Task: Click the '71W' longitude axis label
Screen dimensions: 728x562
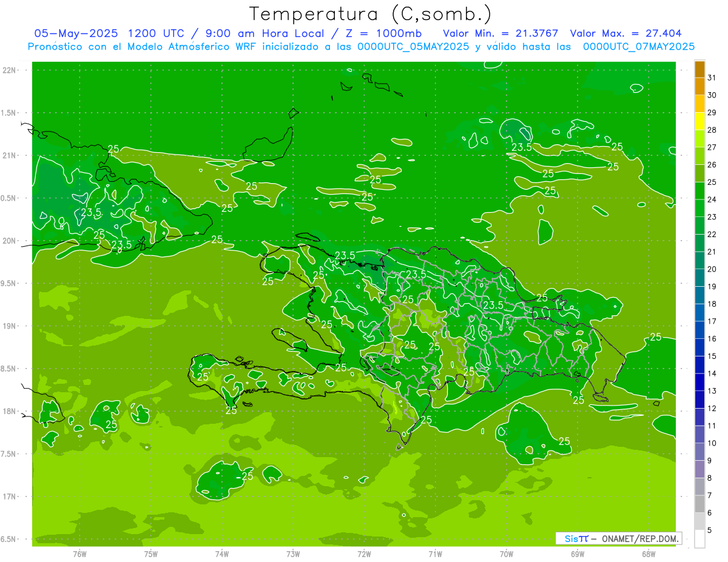Action: 435,554
